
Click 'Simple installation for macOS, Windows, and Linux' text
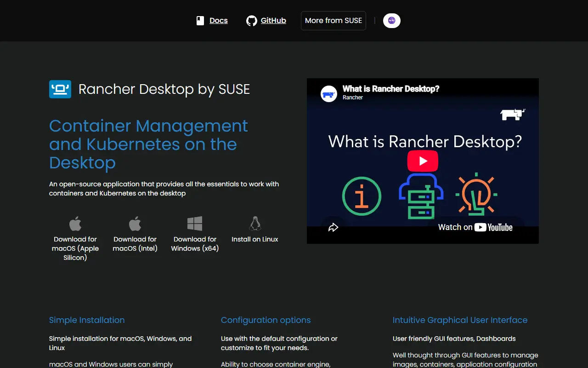point(120,343)
